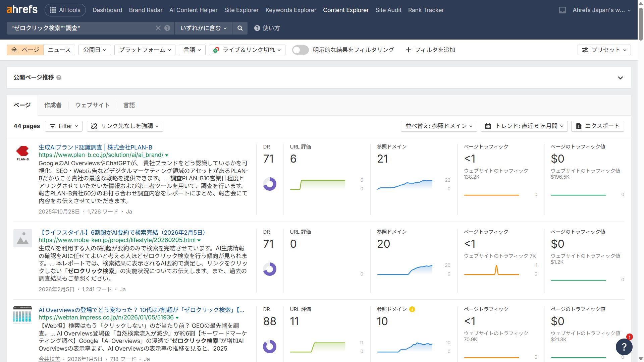
Task: Click help icon next to 公開ページ推移
Action: click(x=59, y=78)
